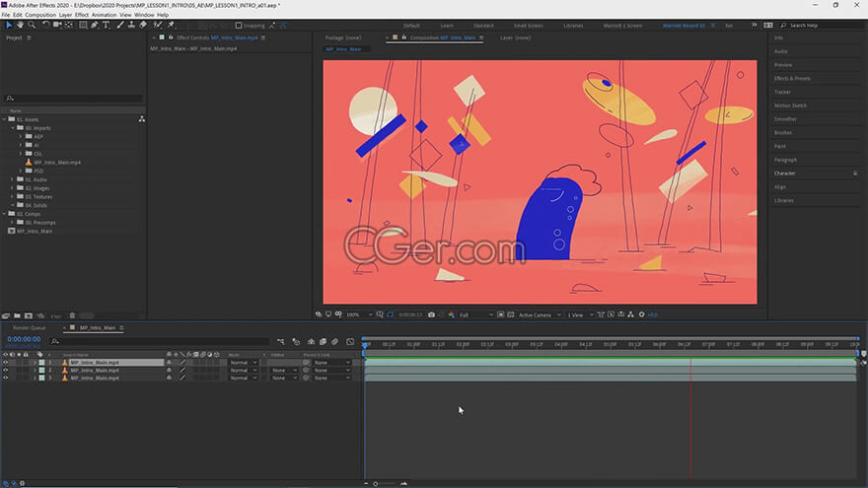
Task: Hide layer 1 with its eye icon
Action: tap(6, 363)
